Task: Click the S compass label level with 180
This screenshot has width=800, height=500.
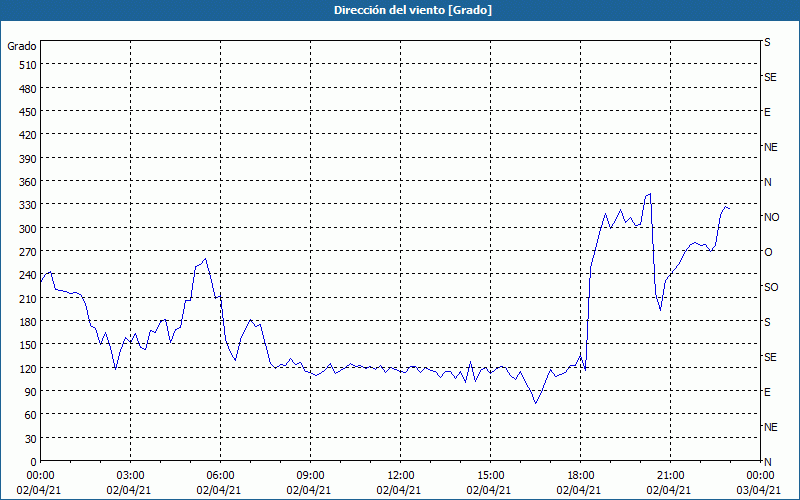Action: click(x=767, y=322)
